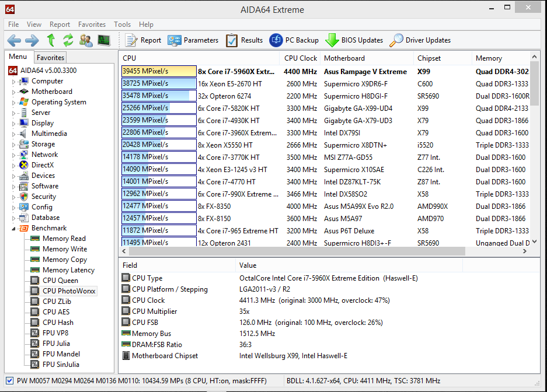Click the green Refresh arrows icon
Viewport: 547px width, 392px height.
[x=68, y=40]
